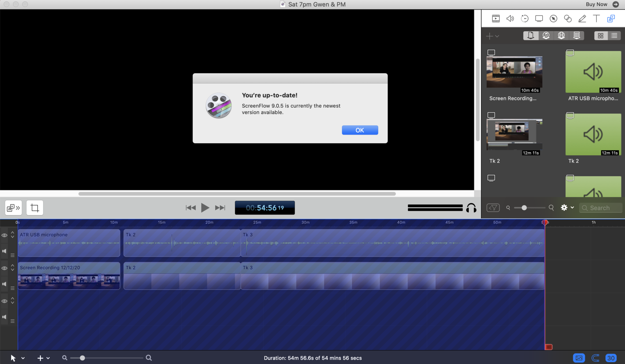Select the ATR USB microphone timeline clip

pyautogui.click(x=69, y=243)
